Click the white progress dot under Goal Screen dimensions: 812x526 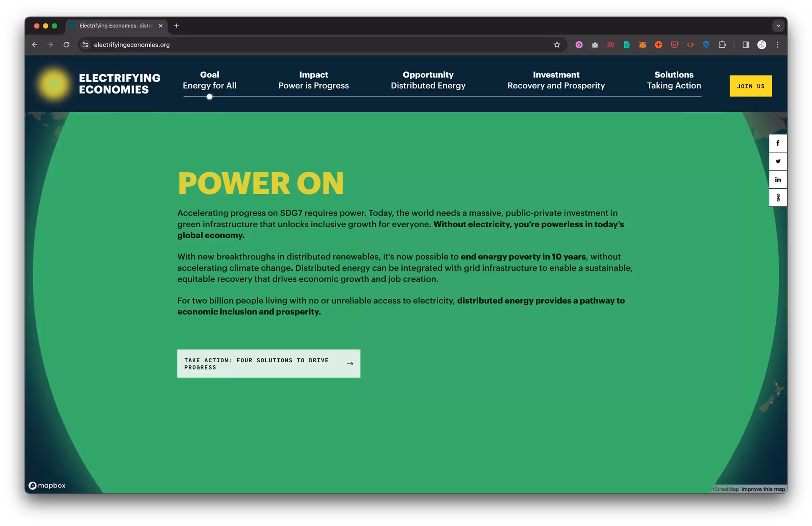[x=209, y=97]
